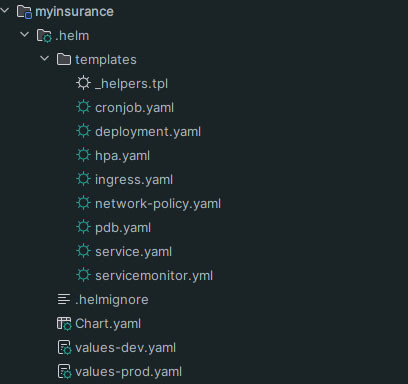Click the templates folder icon
The height and width of the screenshot is (384, 408).
(64, 60)
